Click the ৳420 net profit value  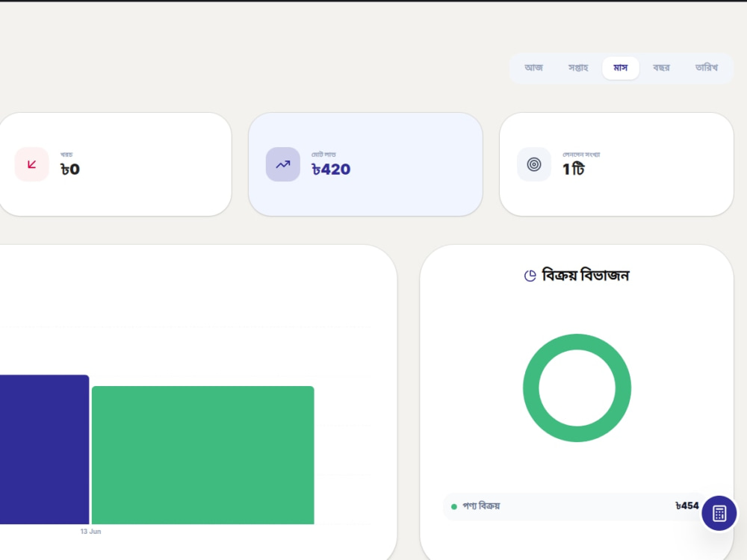(x=331, y=169)
